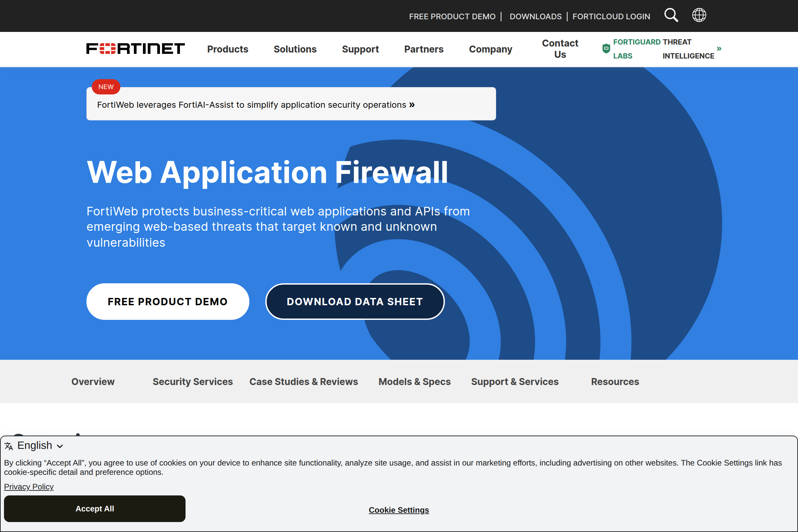The width and height of the screenshot is (798, 532).
Task: Open the Solutions menu
Action: click(295, 49)
